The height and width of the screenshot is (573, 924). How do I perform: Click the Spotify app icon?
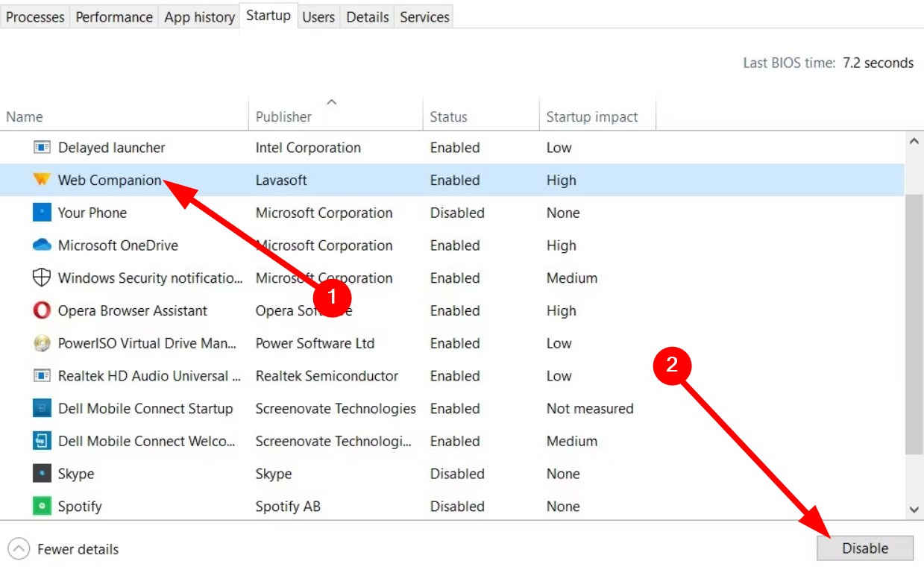click(42, 507)
